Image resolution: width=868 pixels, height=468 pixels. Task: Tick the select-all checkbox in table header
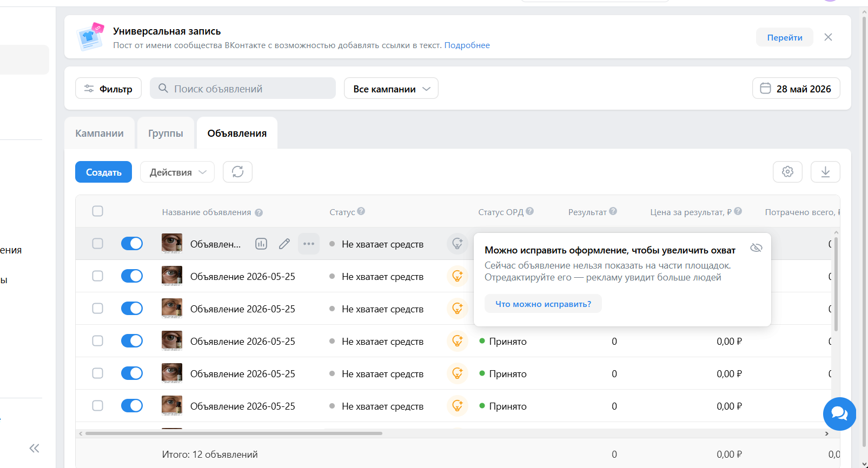pyautogui.click(x=97, y=211)
